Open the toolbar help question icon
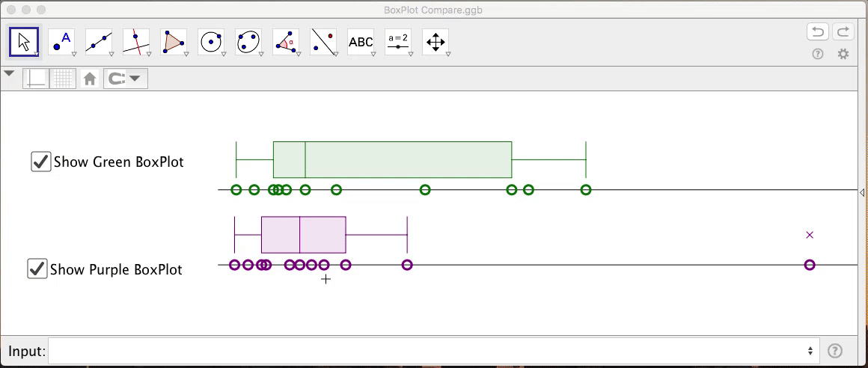 (x=818, y=55)
